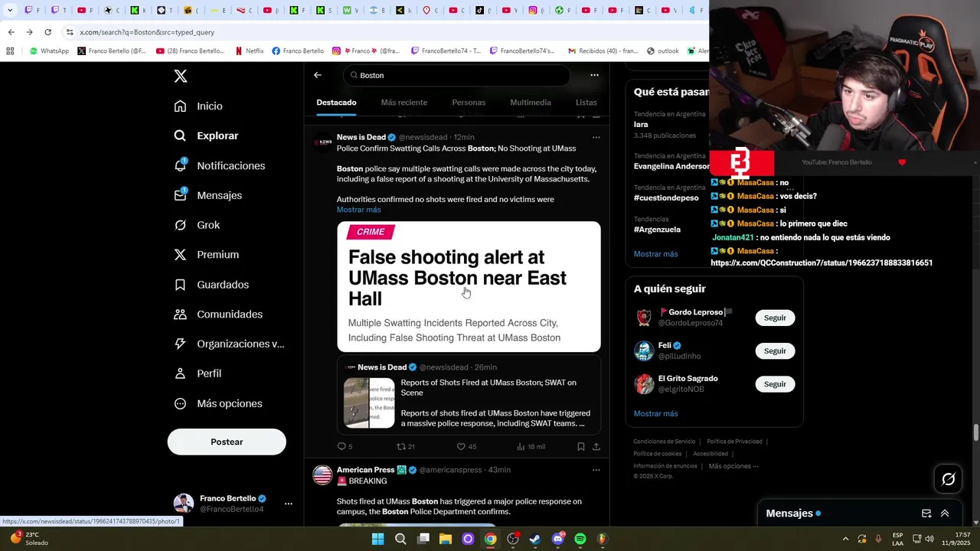
Task: Open Mensajes in sidebar
Action: [x=207, y=195]
